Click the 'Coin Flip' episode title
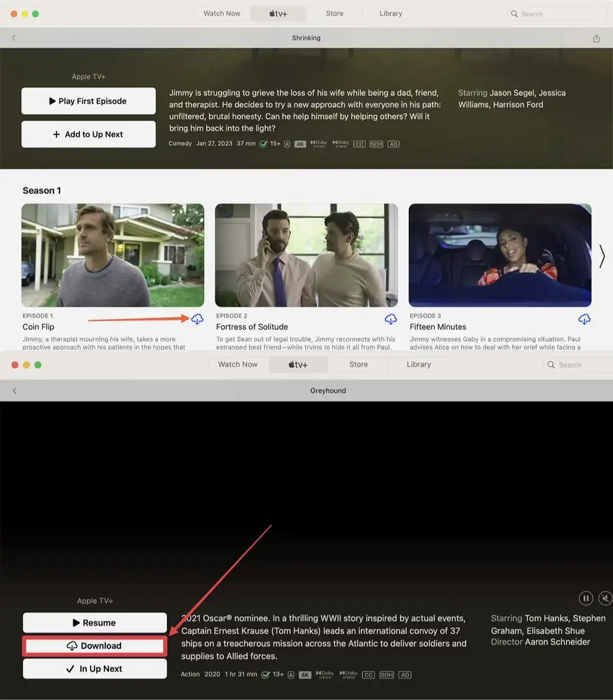The width and height of the screenshot is (613, 700). (x=38, y=327)
